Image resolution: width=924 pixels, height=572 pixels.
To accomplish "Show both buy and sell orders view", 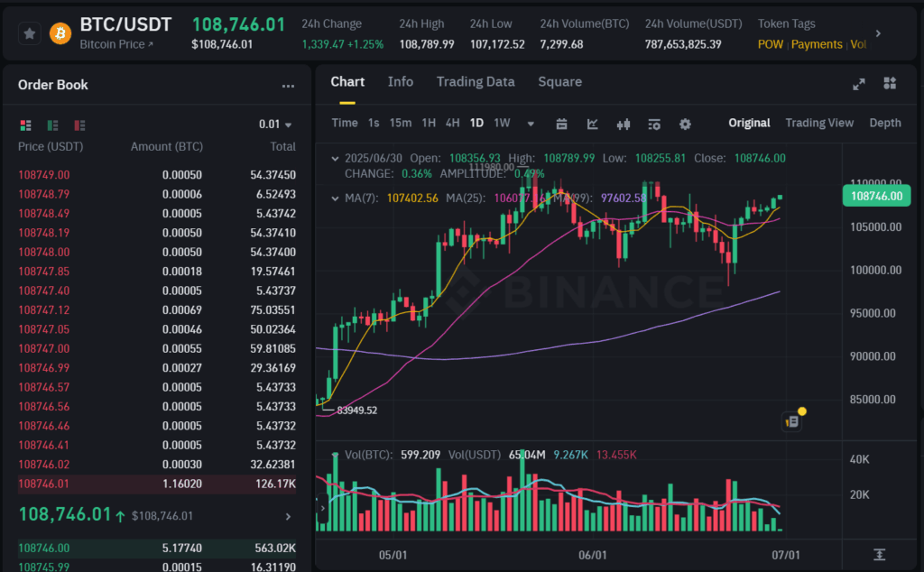I will click(25, 125).
